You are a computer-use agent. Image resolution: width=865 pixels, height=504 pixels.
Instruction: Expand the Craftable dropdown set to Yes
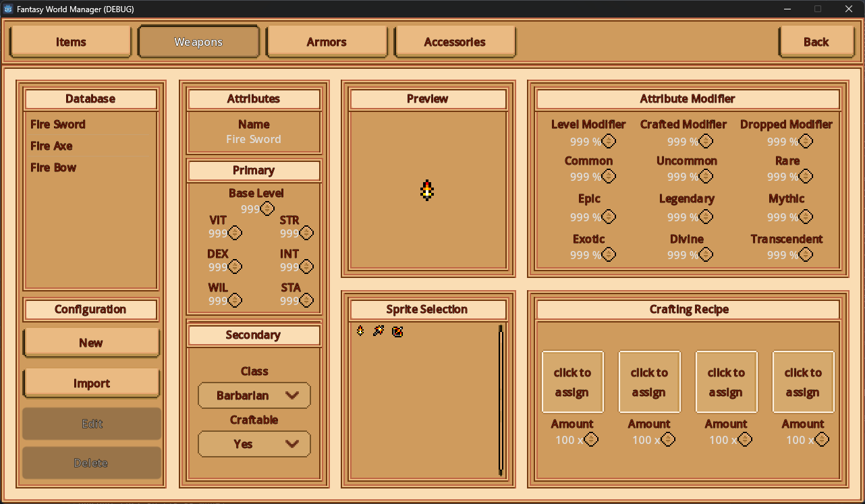pos(254,444)
